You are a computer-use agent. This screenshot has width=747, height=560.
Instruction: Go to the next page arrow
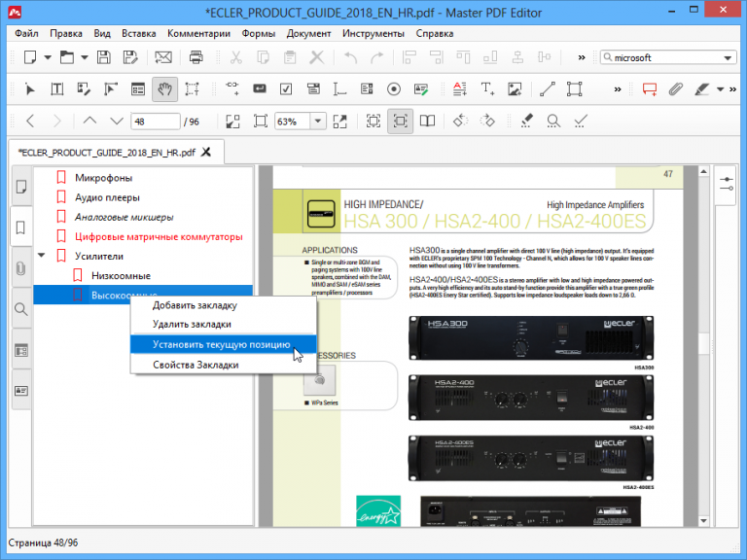tap(117, 121)
